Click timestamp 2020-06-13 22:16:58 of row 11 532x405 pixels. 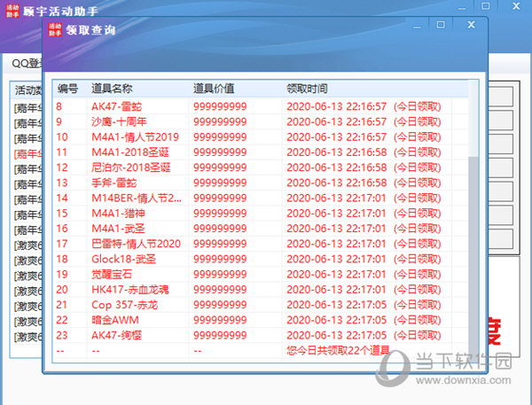coord(337,152)
